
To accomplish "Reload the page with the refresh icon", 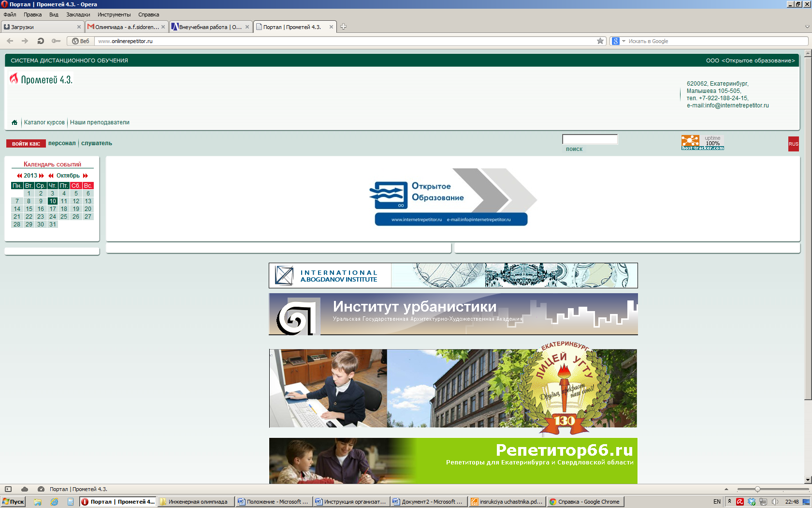I will pos(41,41).
